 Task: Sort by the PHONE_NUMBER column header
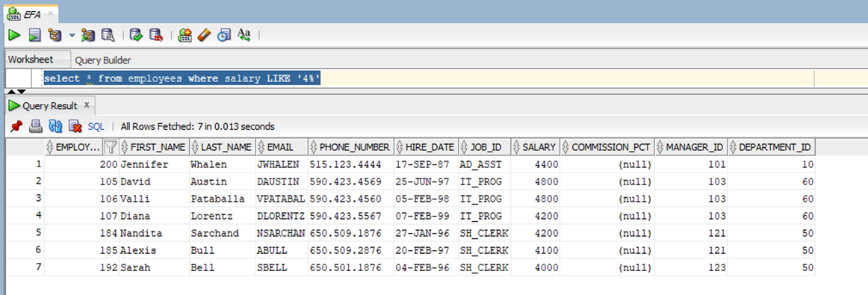pos(351,146)
